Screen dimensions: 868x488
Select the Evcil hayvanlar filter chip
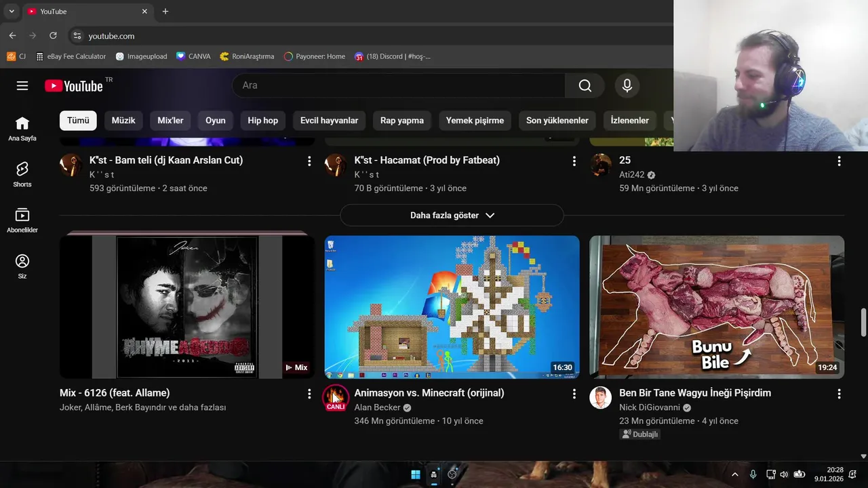330,121
